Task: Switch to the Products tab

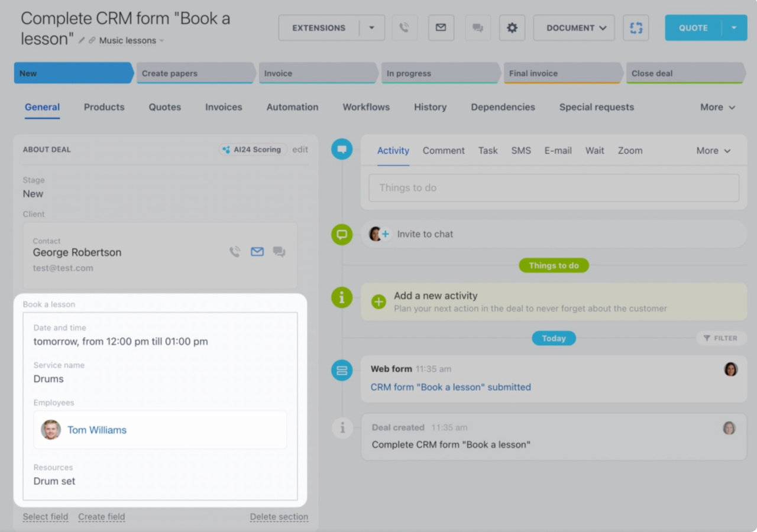Action: coord(104,107)
